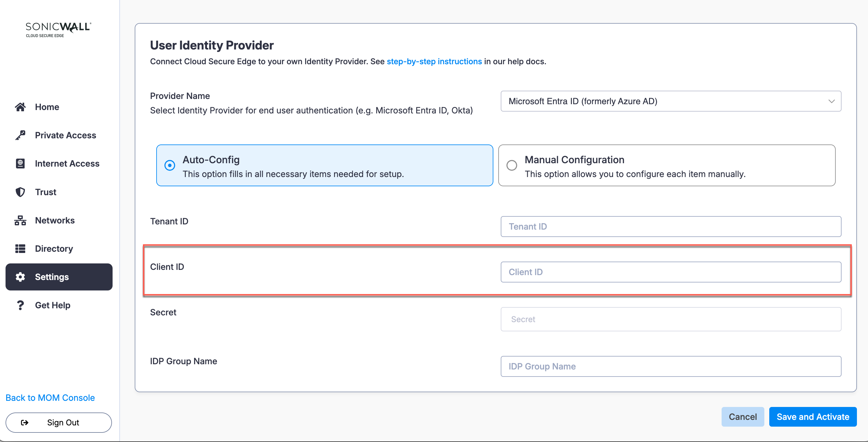Select the Auto-Config radio button
The width and height of the screenshot is (868, 442).
pyautogui.click(x=169, y=165)
